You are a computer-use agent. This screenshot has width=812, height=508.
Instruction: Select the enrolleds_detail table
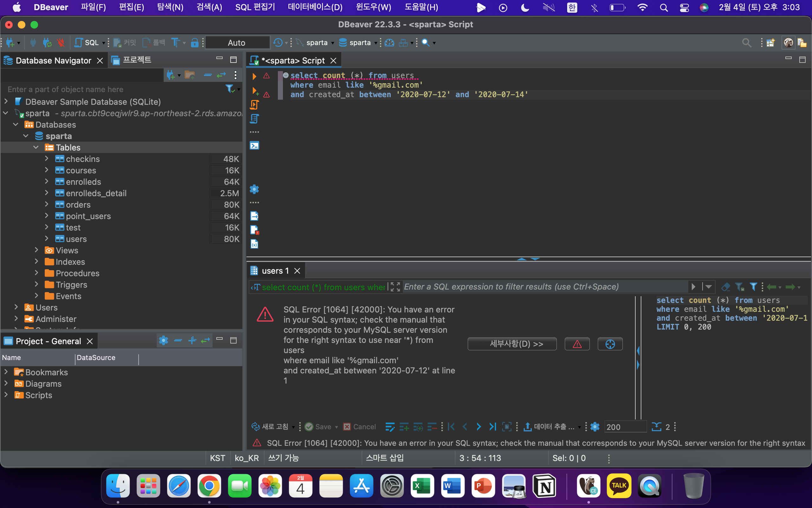coord(96,193)
